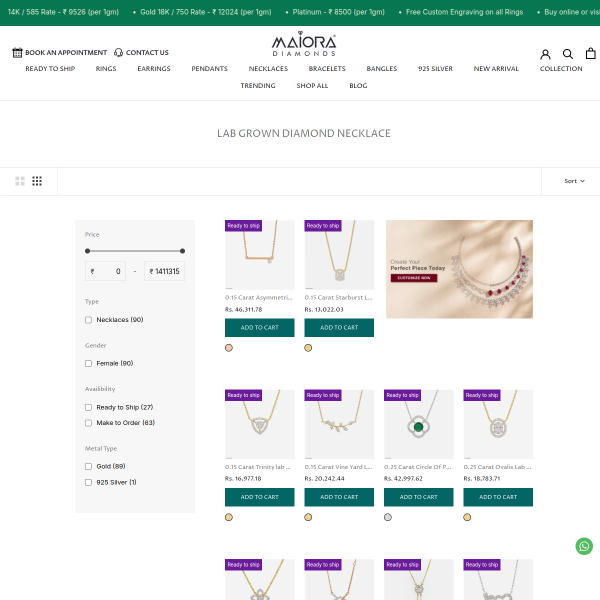
Task: Go to the Blog page
Action: [x=358, y=86]
